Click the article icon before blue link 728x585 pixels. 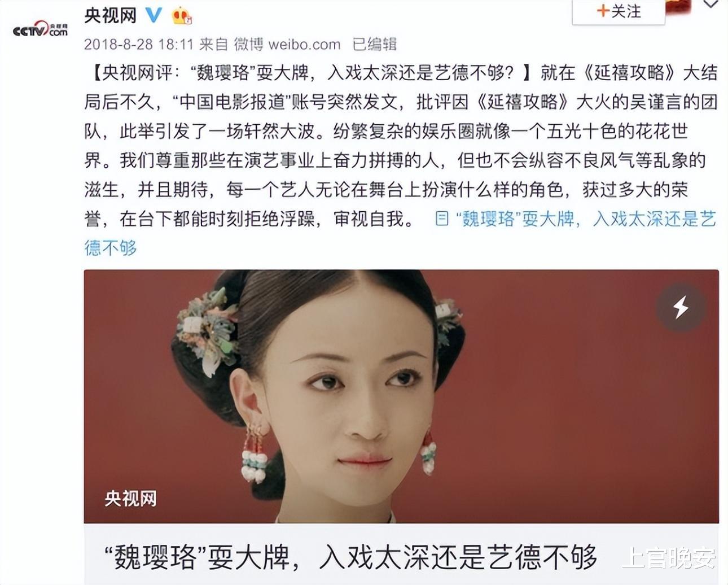tap(442, 219)
